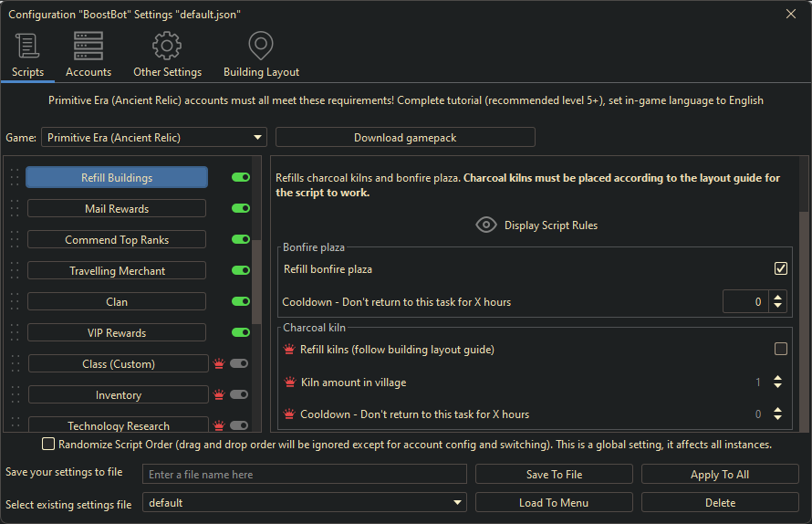Turn off the Clan script toggle
The width and height of the screenshot is (812, 524).
coord(241,302)
